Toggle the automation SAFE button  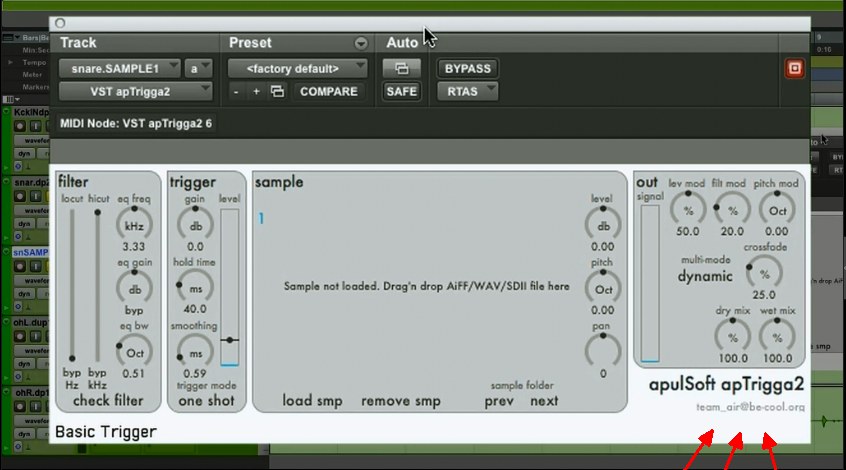click(x=401, y=91)
